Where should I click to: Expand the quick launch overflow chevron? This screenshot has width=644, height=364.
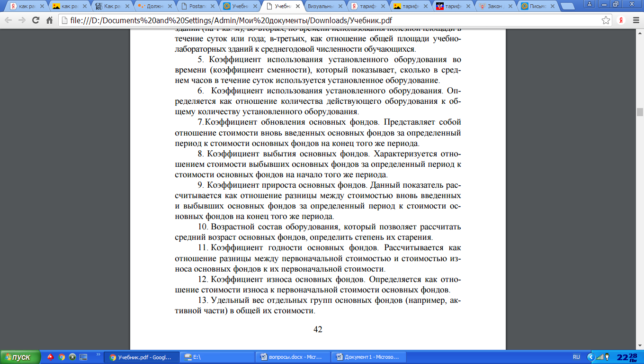click(98, 355)
